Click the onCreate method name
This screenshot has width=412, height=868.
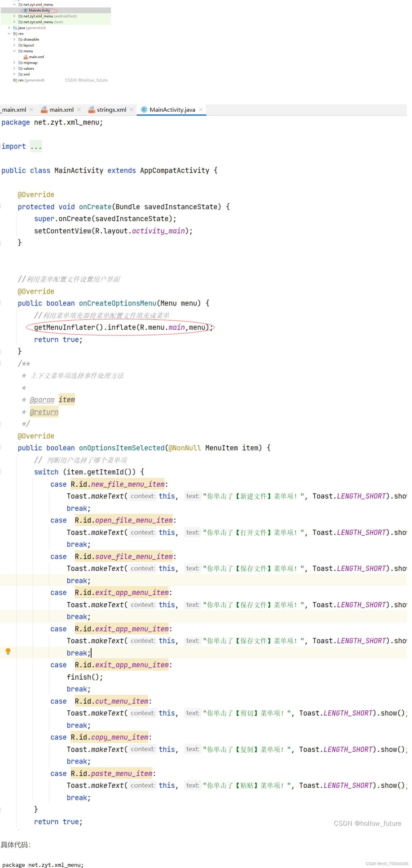pos(95,206)
